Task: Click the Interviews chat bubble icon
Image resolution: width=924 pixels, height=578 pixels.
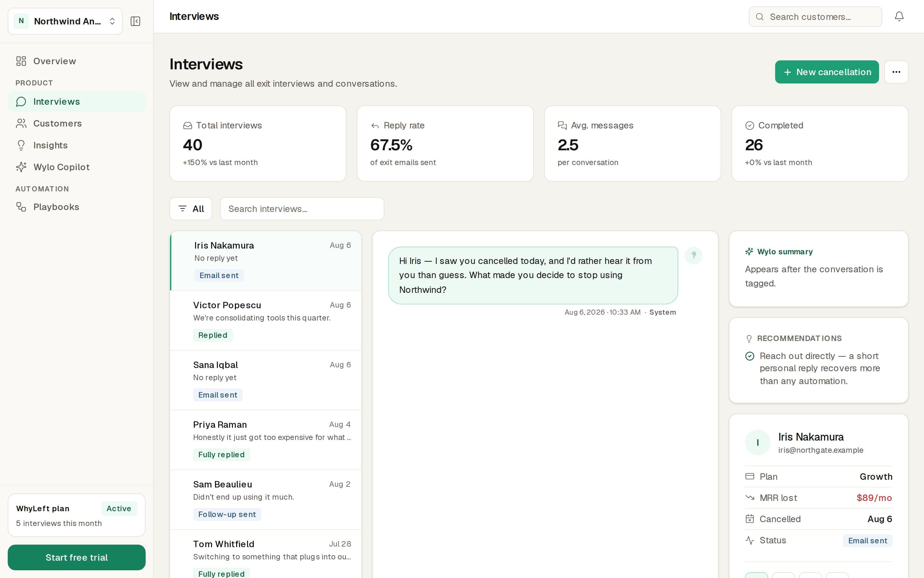Action: click(x=21, y=102)
